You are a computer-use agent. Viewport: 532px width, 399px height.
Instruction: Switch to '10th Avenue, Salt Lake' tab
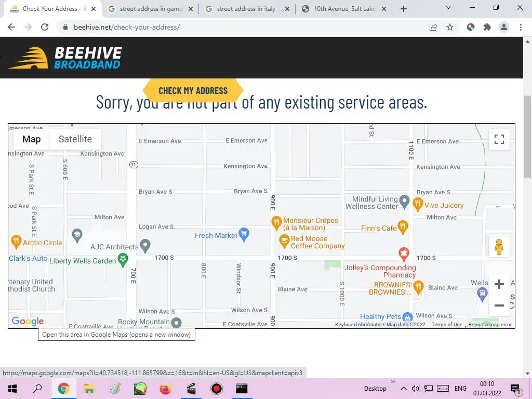click(344, 9)
